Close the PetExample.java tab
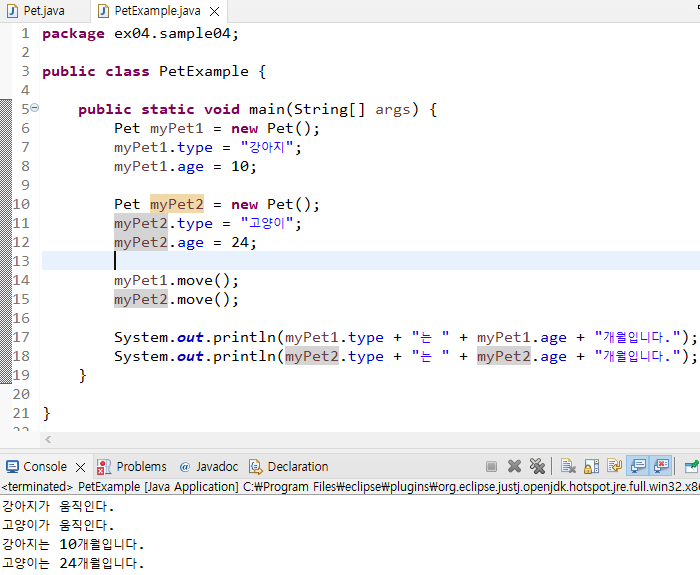This screenshot has height=575, width=700. pos(215,12)
